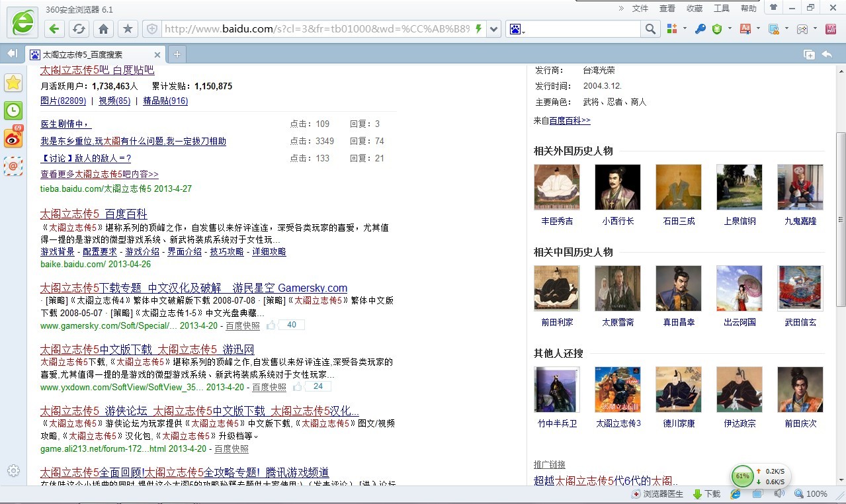Click the green shield payment icon
Screen dimensions: 846x504
pyautogui.click(x=717, y=29)
